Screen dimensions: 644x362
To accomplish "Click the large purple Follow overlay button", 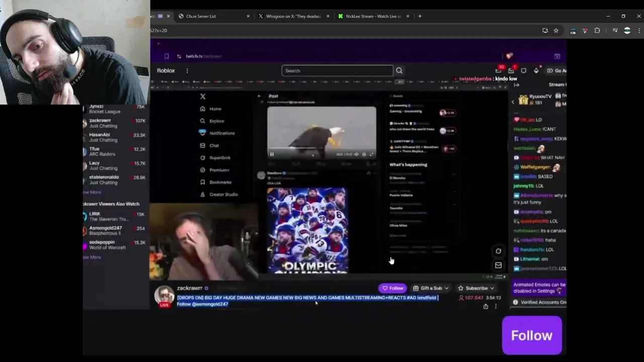I will click(532, 335).
